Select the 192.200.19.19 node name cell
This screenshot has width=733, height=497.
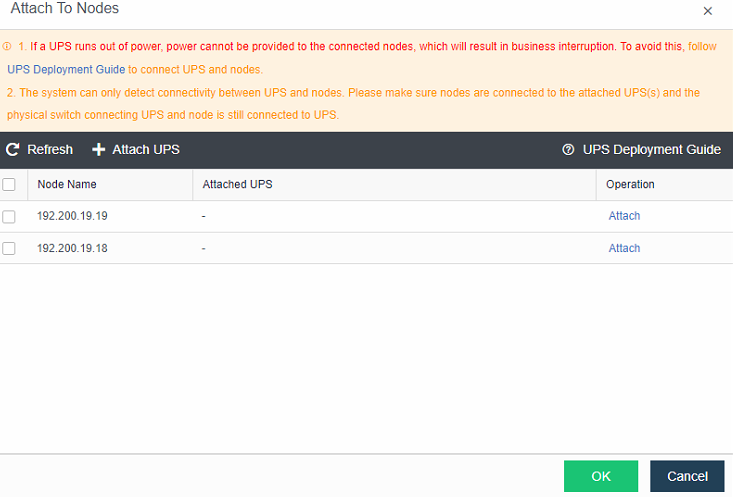[x=72, y=216]
